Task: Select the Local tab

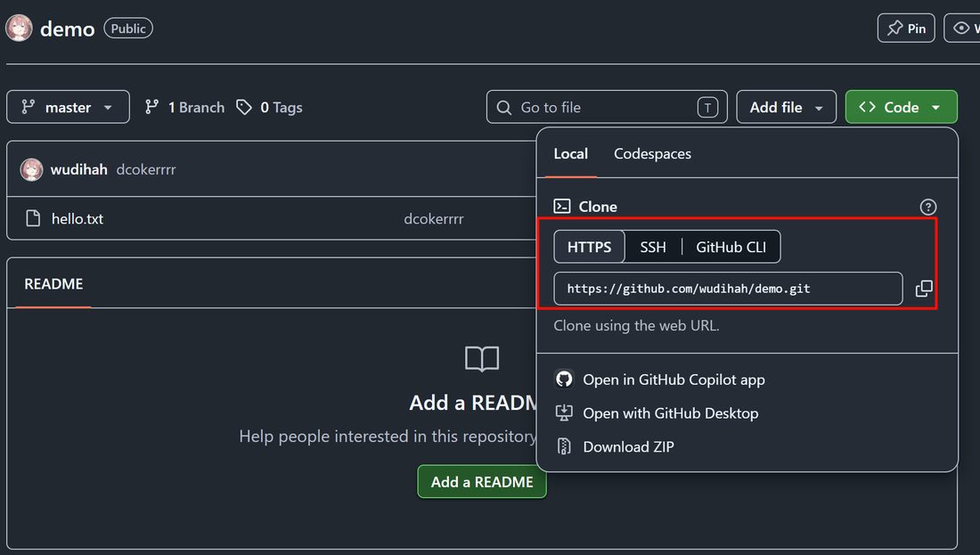Action: click(570, 154)
